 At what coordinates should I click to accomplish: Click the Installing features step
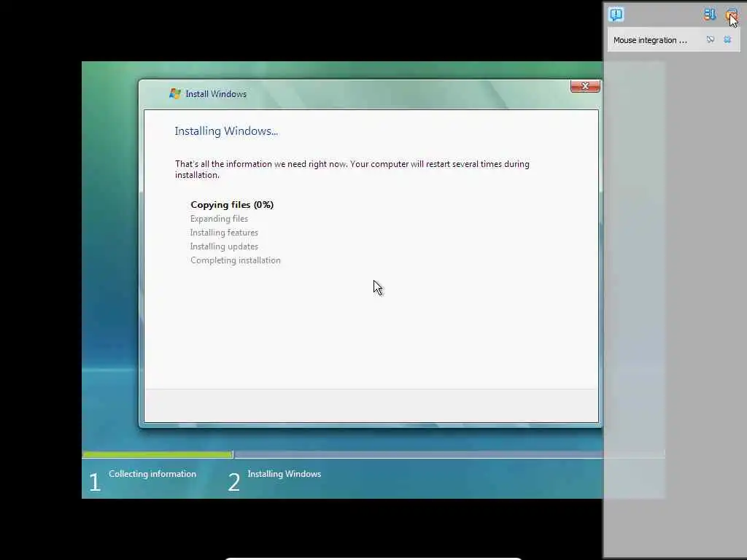tap(224, 233)
